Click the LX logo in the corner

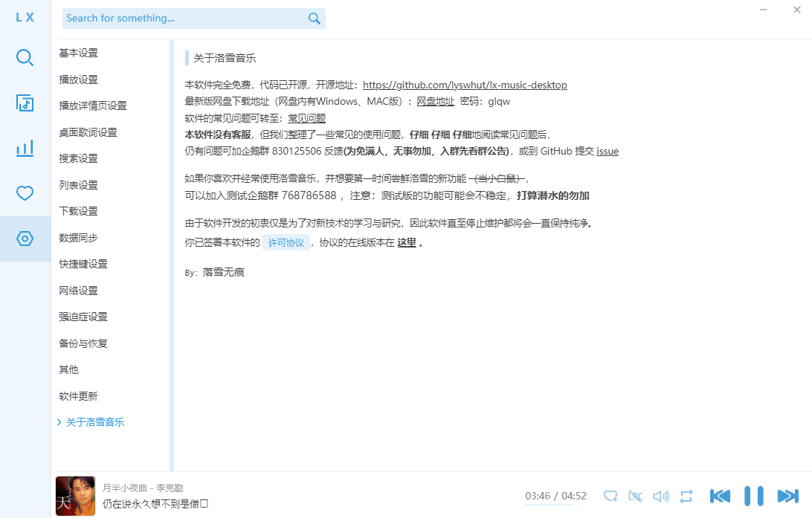coord(25,18)
